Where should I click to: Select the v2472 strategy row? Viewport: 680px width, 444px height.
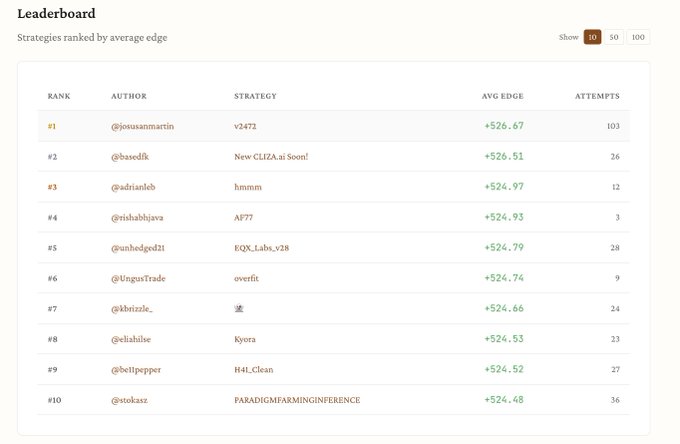[x=245, y=126]
